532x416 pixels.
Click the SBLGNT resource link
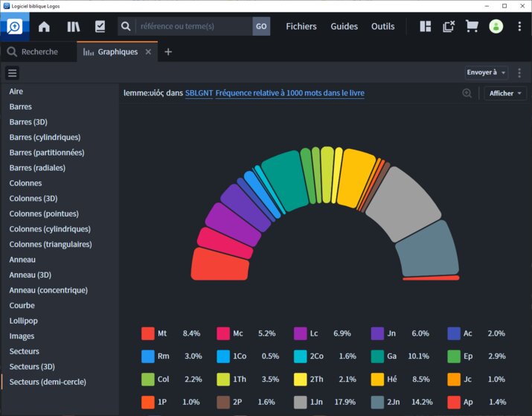(x=199, y=93)
